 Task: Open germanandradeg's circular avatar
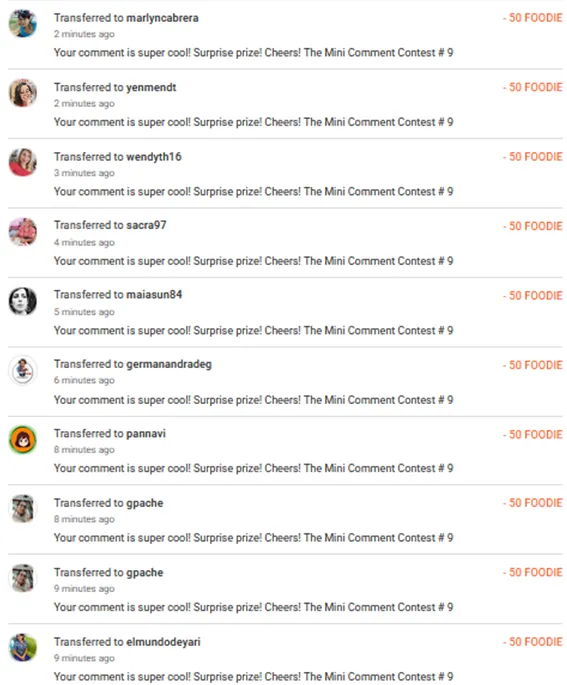tap(23, 371)
